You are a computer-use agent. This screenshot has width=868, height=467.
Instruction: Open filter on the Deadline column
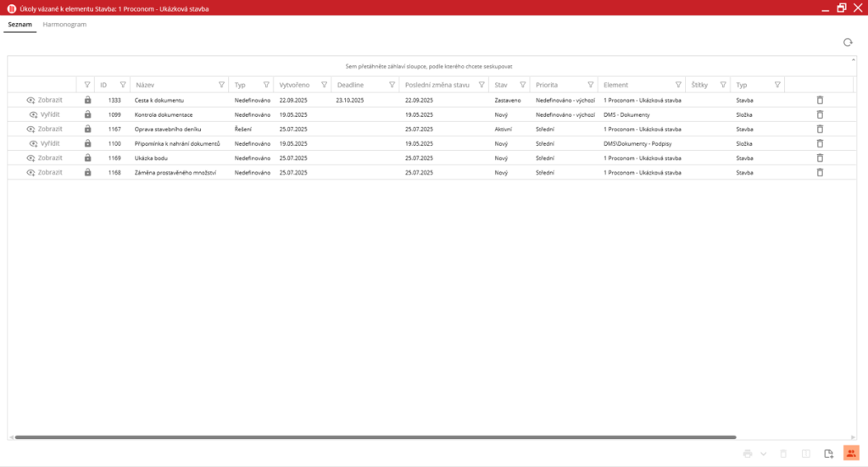pyautogui.click(x=392, y=85)
